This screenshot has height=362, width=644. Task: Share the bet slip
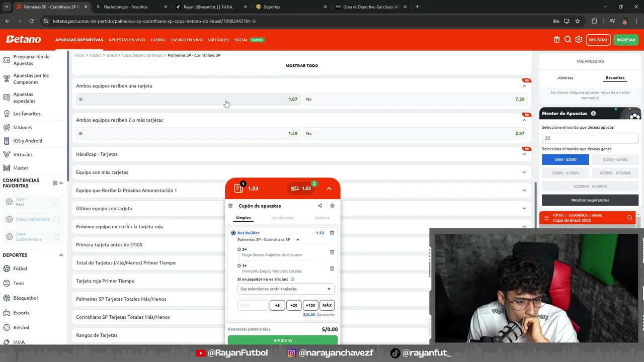[x=320, y=206]
